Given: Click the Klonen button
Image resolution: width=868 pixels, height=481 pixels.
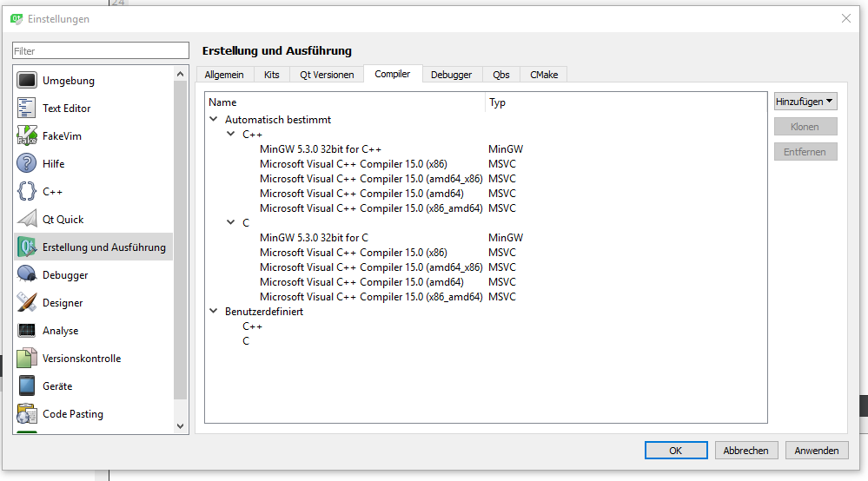Looking at the screenshot, I should (x=805, y=127).
